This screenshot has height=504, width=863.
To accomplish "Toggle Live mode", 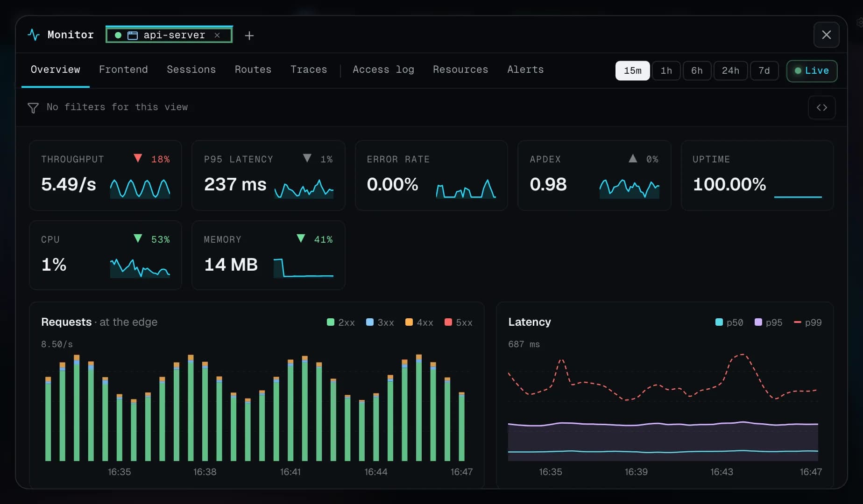I will coord(812,71).
